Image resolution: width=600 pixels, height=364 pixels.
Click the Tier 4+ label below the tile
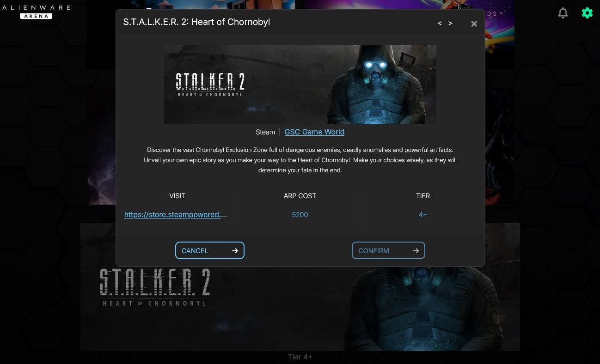(300, 357)
